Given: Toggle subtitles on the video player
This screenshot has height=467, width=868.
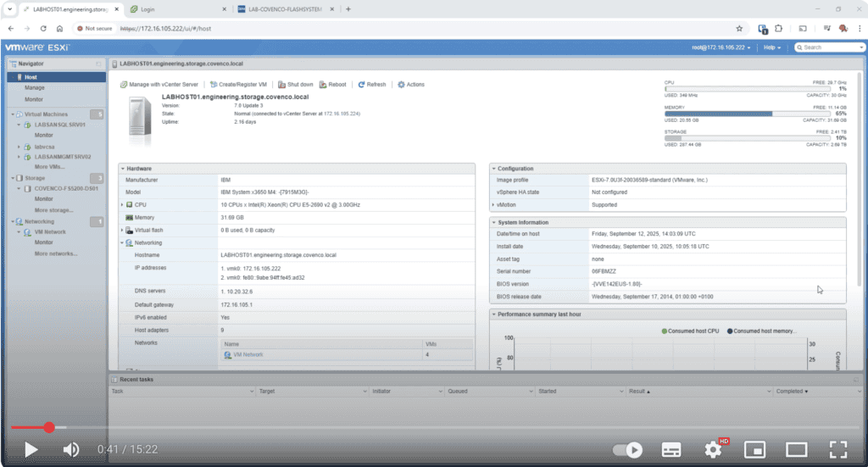Looking at the screenshot, I should coord(671,449).
